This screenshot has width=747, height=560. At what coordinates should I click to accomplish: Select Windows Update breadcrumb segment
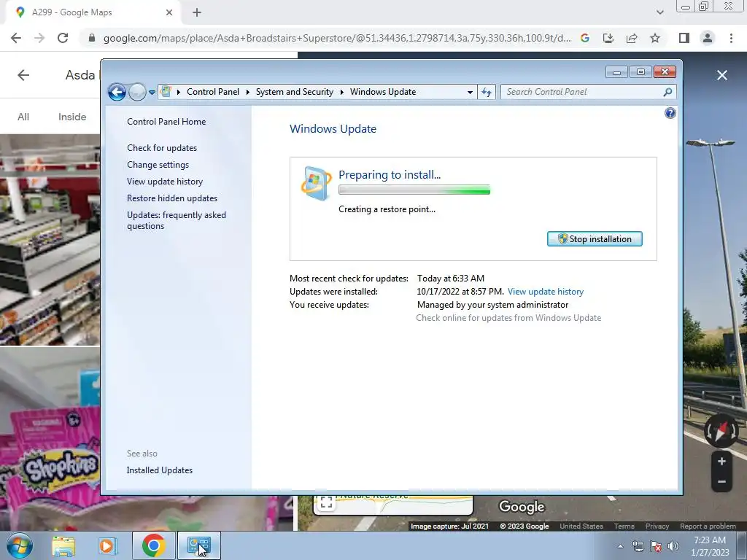[x=383, y=92]
